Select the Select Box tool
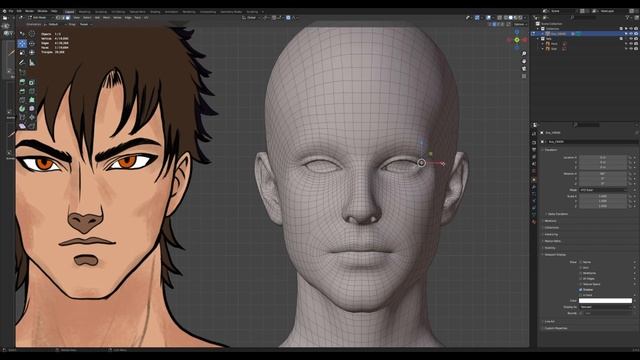 (x=22, y=34)
